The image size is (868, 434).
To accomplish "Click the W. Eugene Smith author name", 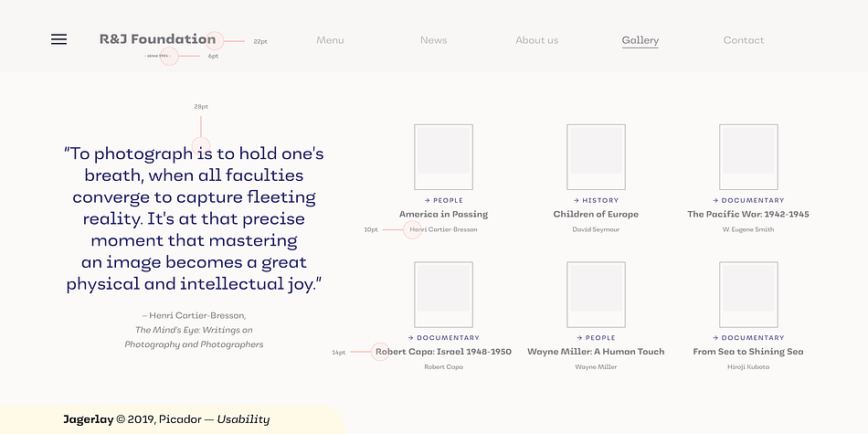I will tap(748, 229).
